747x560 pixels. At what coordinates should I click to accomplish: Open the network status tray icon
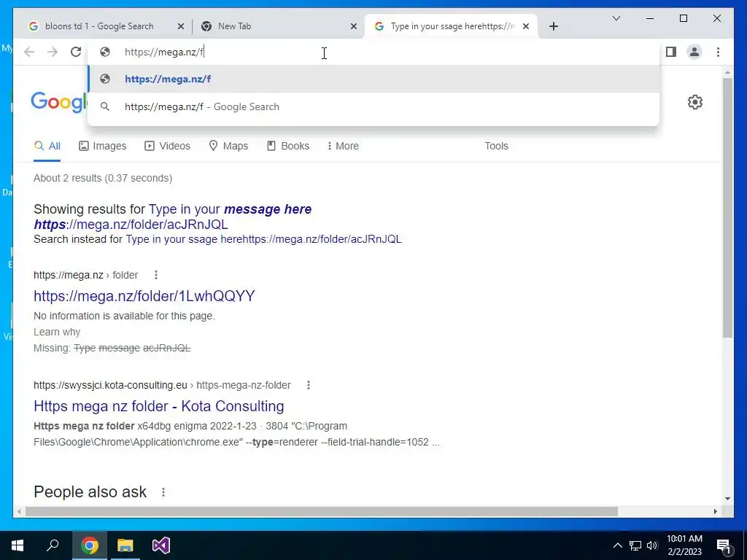click(x=635, y=545)
